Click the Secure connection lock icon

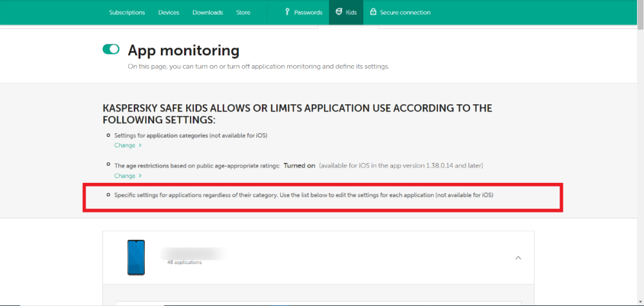pyautogui.click(x=373, y=12)
